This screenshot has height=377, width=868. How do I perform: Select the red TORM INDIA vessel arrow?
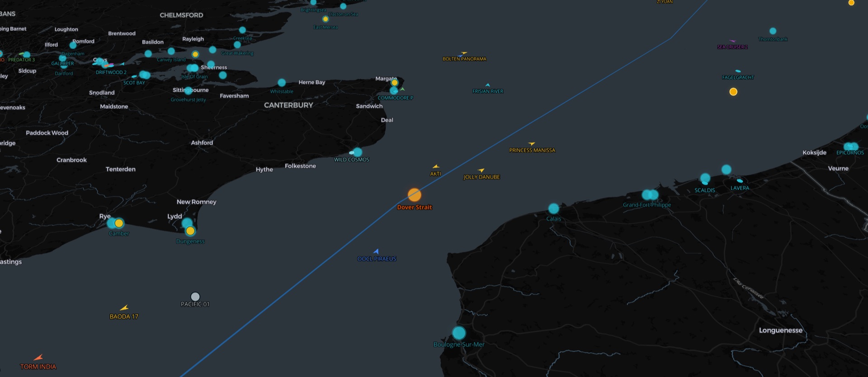(38, 358)
